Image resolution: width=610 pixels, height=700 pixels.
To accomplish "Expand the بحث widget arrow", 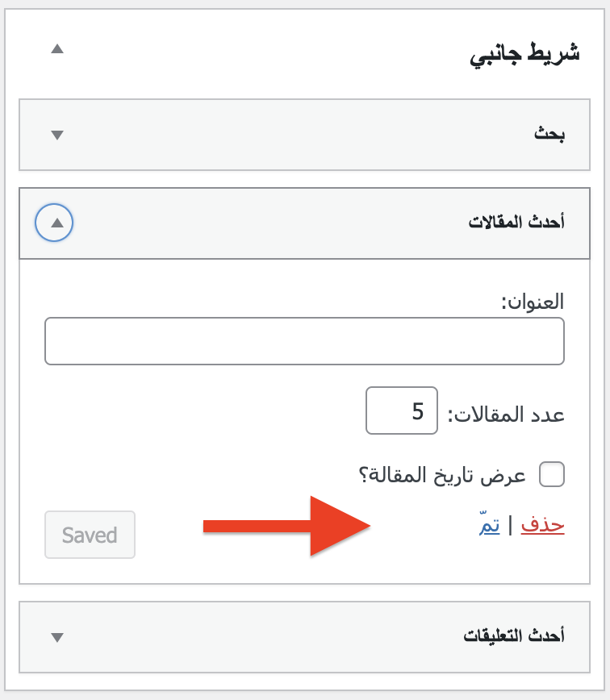I will [56, 135].
